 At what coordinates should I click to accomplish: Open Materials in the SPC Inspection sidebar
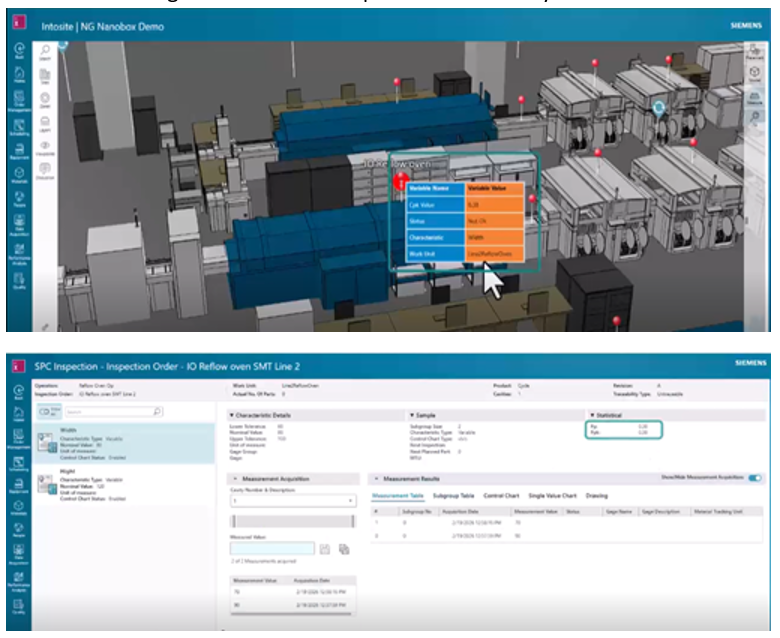point(19,508)
